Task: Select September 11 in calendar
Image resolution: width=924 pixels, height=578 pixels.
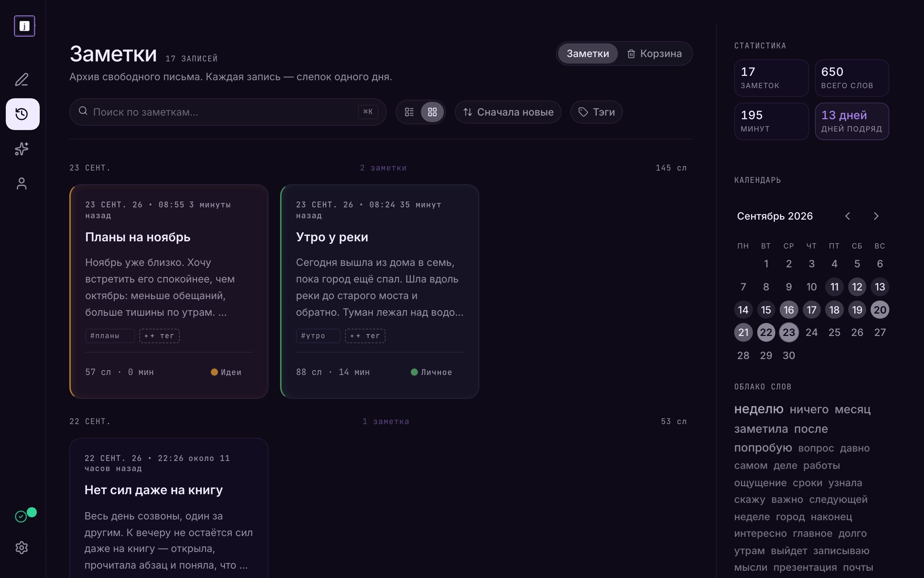Action: tap(834, 287)
